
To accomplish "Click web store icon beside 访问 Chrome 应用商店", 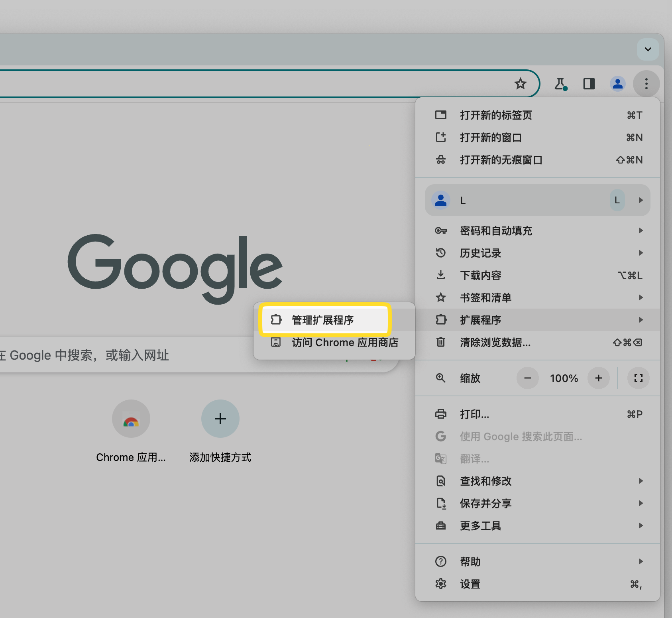I will pyautogui.click(x=276, y=342).
